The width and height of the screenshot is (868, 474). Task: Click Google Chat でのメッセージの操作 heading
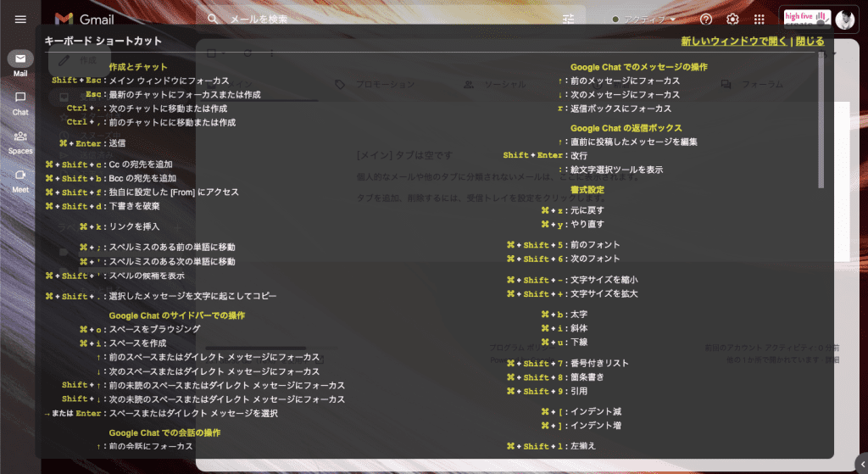[639, 67]
